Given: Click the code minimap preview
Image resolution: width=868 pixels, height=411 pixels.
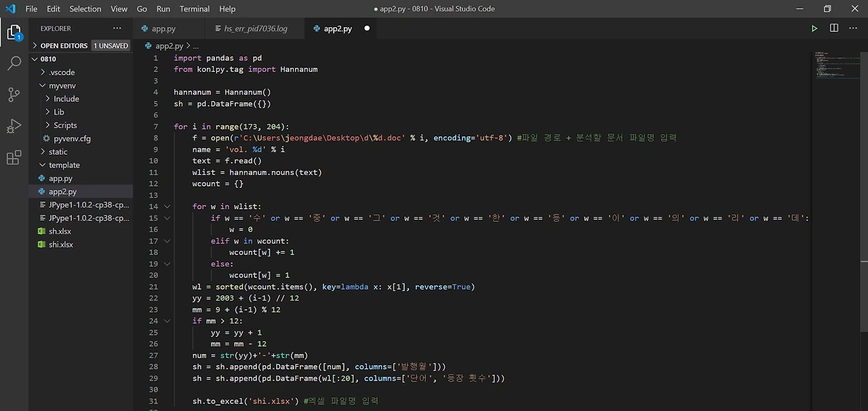Looking at the screenshot, I should point(836,64).
